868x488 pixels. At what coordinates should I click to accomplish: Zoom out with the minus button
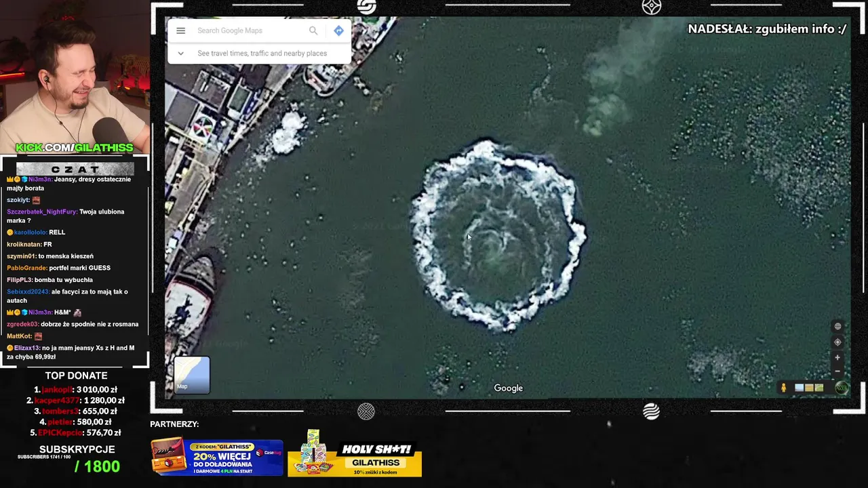click(x=837, y=371)
